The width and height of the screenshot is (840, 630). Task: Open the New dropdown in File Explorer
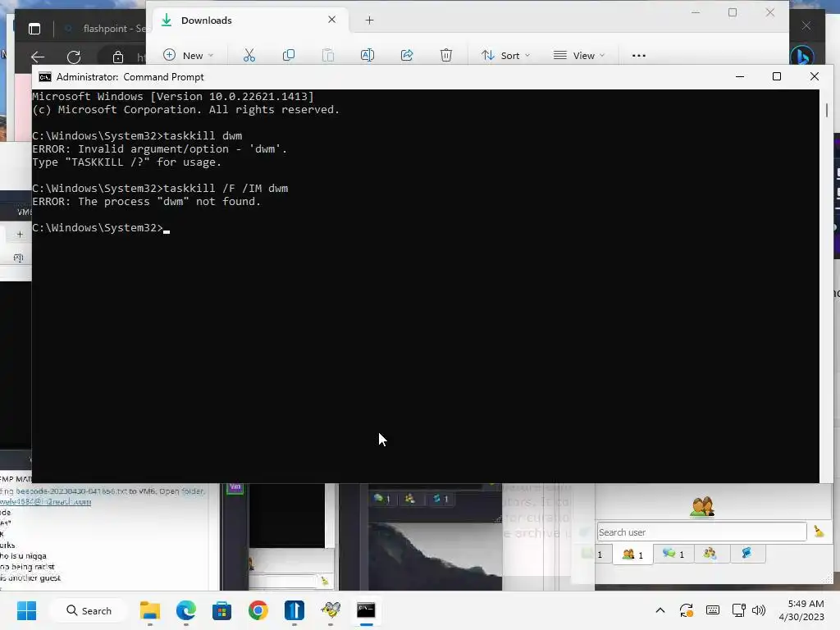(x=188, y=55)
